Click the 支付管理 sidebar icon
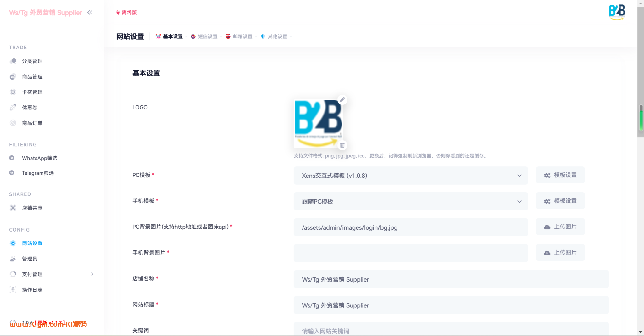 [x=13, y=274]
